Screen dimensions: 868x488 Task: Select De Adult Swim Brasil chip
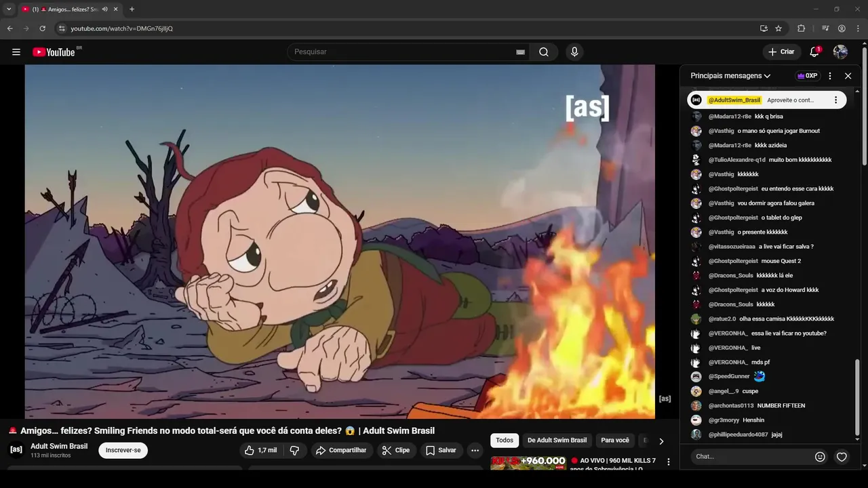coord(557,441)
